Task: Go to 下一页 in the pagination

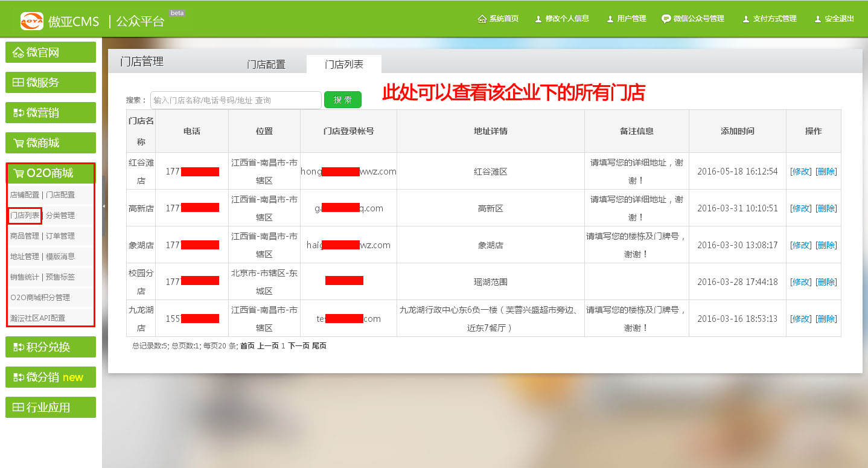Action: click(x=298, y=346)
